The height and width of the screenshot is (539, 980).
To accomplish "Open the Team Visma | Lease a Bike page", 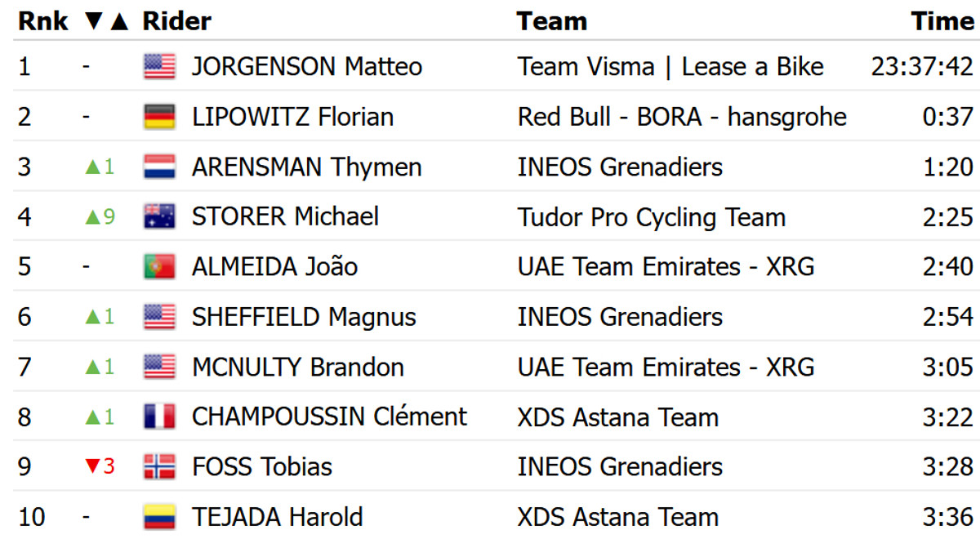I will [x=670, y=66].
